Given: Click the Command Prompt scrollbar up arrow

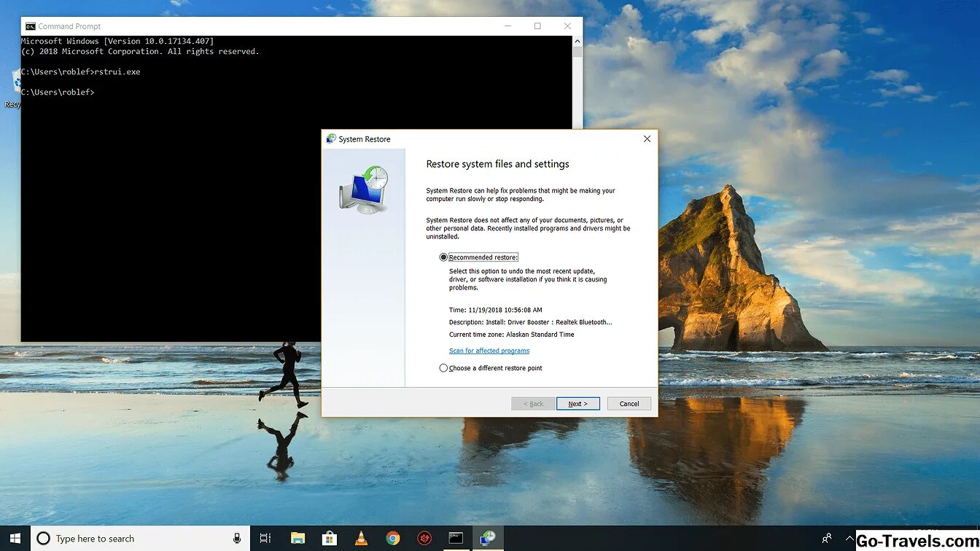Looking at the screenshot, I should (577, 42).
